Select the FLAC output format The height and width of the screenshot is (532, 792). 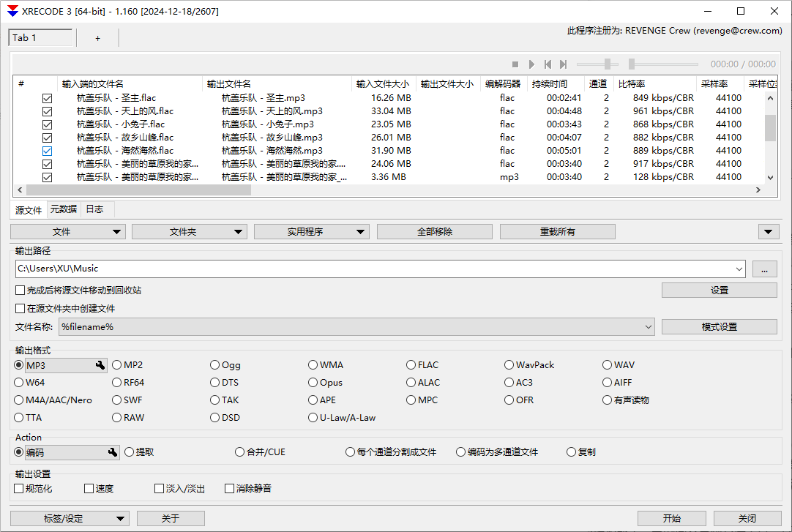pyautogui.click(x=411, y=364)
